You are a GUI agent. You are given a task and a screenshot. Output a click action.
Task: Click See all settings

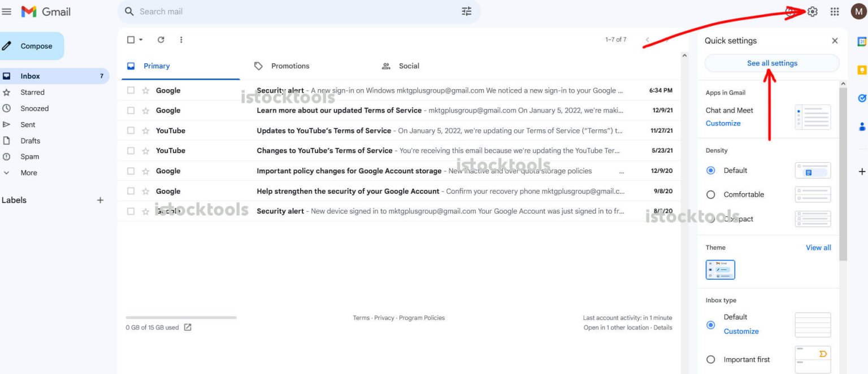(772, 63)
